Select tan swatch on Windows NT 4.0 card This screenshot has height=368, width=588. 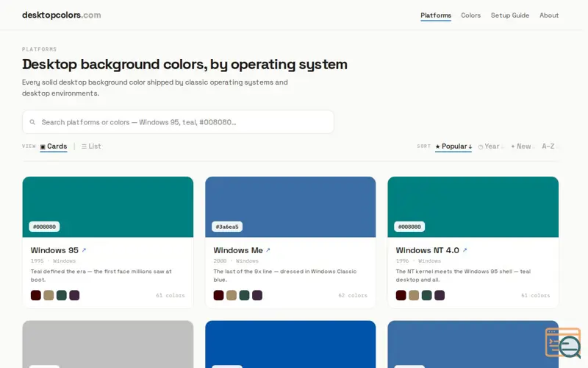coord(414,296)
